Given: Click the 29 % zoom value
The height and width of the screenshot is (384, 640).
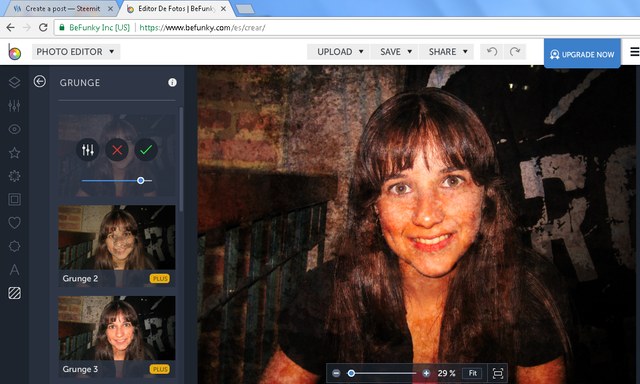Looking at the screenshot, I should [x=446, y=373].
